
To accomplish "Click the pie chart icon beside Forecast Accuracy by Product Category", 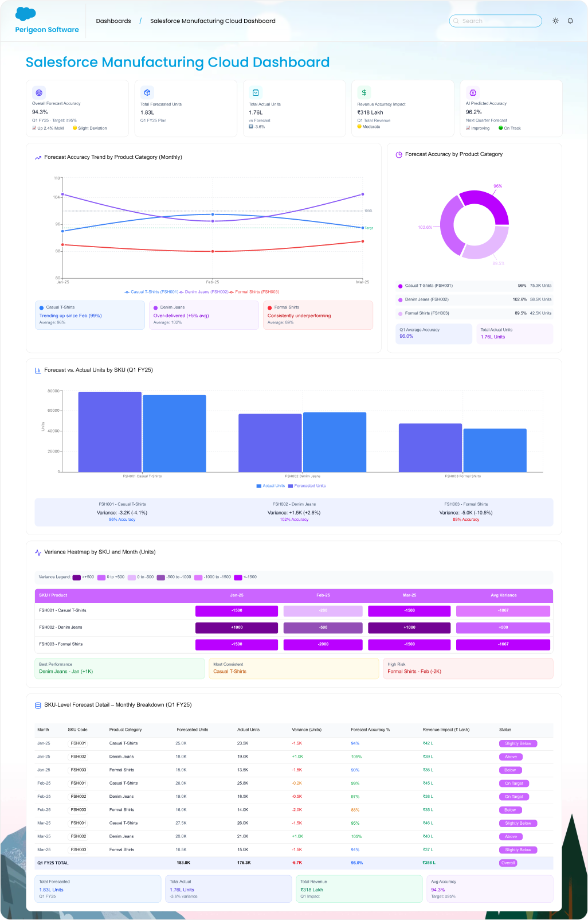I will pyautogui.click(x=399, y=154).
